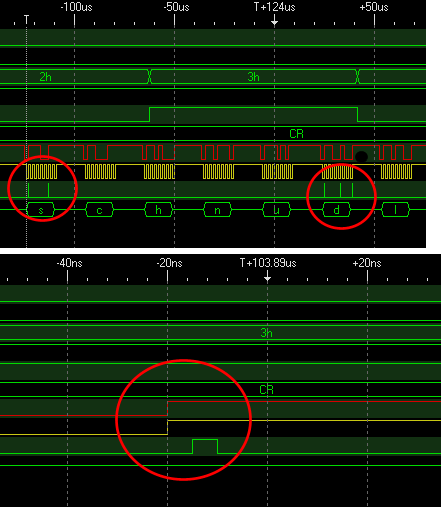Select decoded byte 's'
Viewport: 441px width, 507px height.
(41, 210)
